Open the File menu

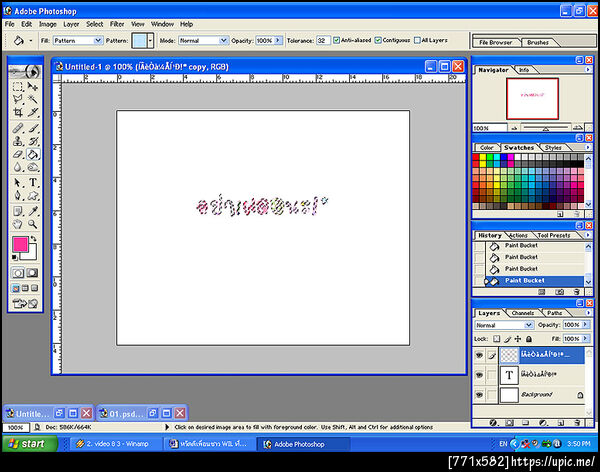click(x=10, y=24)
